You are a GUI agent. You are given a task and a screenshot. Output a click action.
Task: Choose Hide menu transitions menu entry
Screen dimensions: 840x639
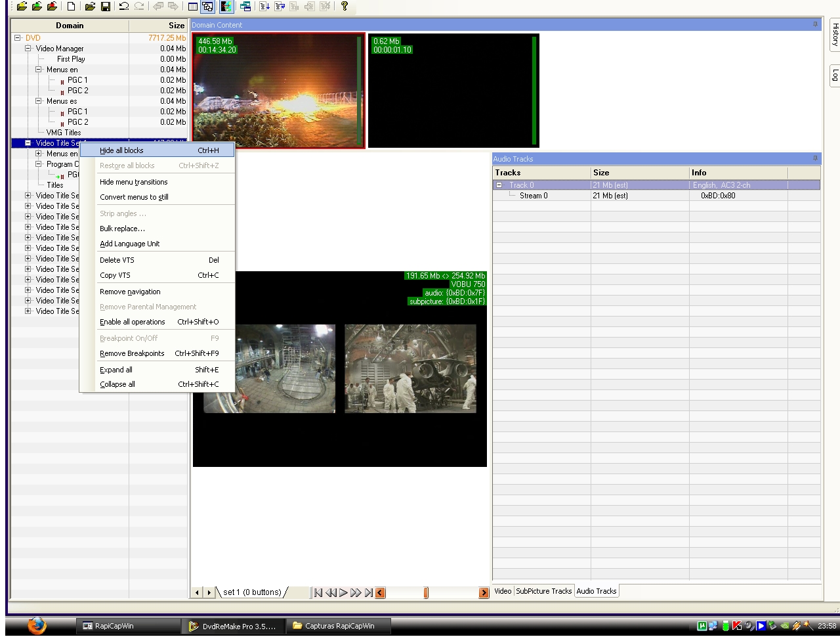click(157, 182)
